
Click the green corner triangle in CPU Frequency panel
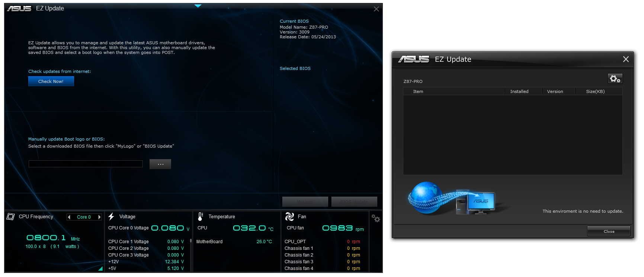pyautogui.click(x=100, y=268)
